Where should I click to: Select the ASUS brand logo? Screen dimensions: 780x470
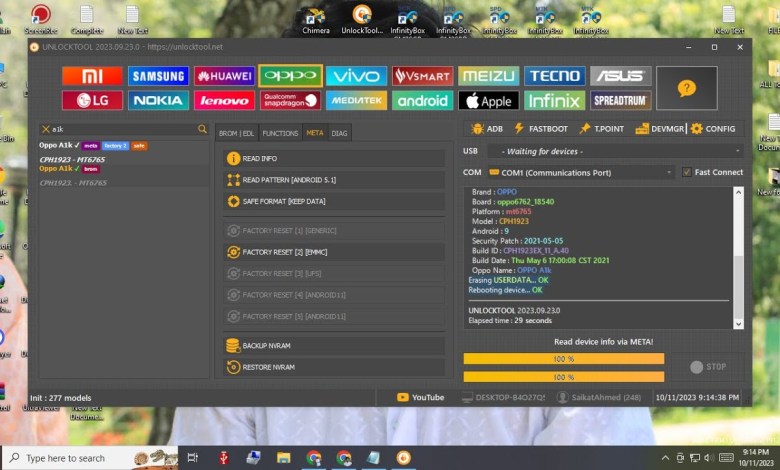[620, 76]
